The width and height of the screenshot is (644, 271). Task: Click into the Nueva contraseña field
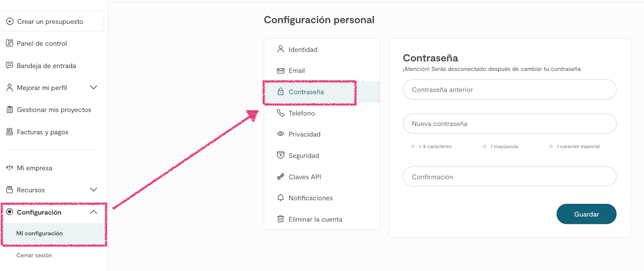[x=509, y=123]
